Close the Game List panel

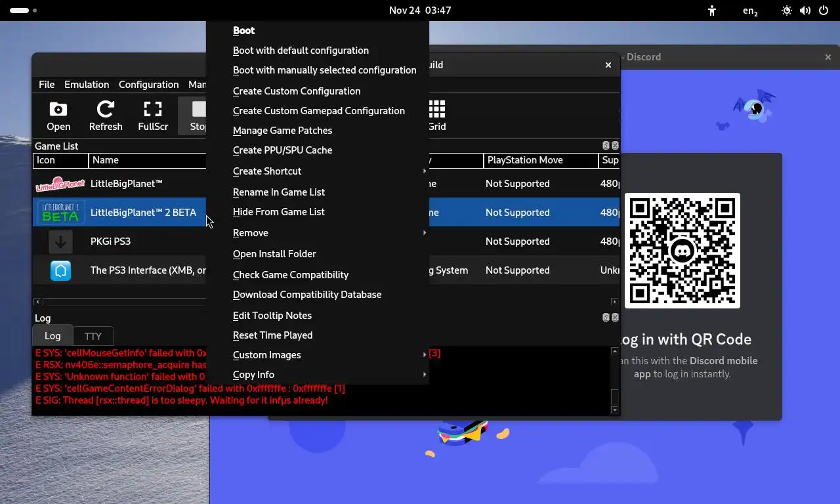pos(615,146)
